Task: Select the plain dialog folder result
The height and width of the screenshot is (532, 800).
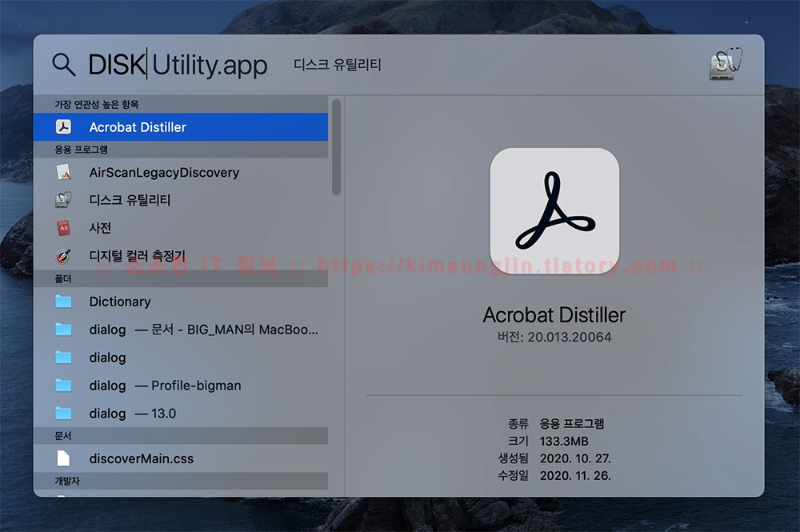Action: 181,358
